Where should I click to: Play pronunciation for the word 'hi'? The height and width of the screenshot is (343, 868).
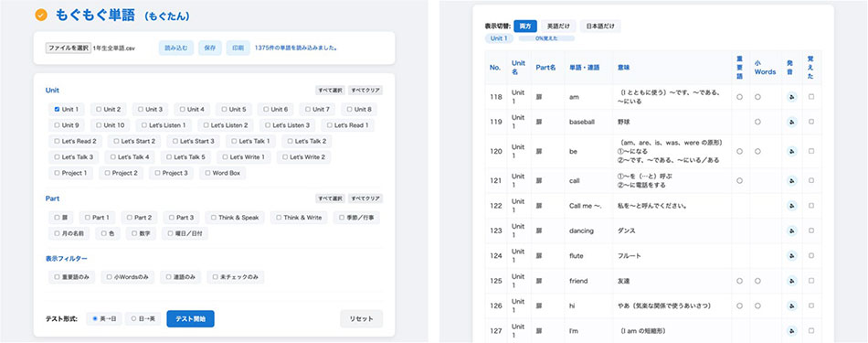coord(791,305)
